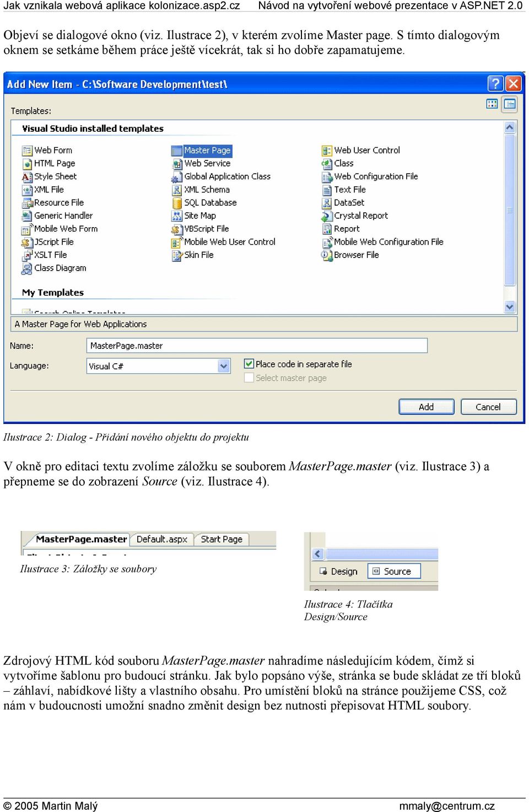This screenshot has height=812, width=529.
Task: Select the Master Page template icon
Action: (177, 150)
